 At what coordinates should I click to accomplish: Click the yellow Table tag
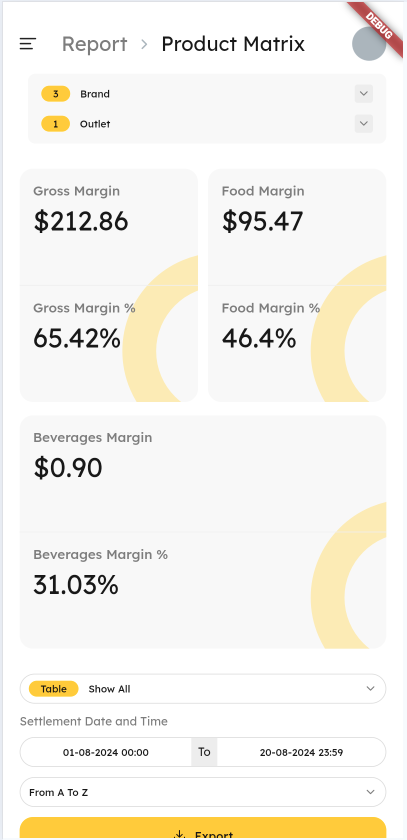point(54,689)
